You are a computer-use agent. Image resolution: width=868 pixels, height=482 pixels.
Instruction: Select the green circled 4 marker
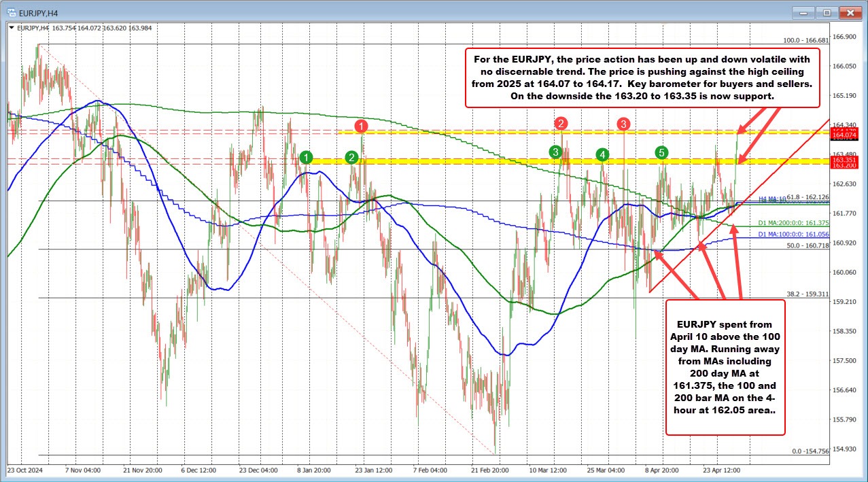(x=602, y=156)
